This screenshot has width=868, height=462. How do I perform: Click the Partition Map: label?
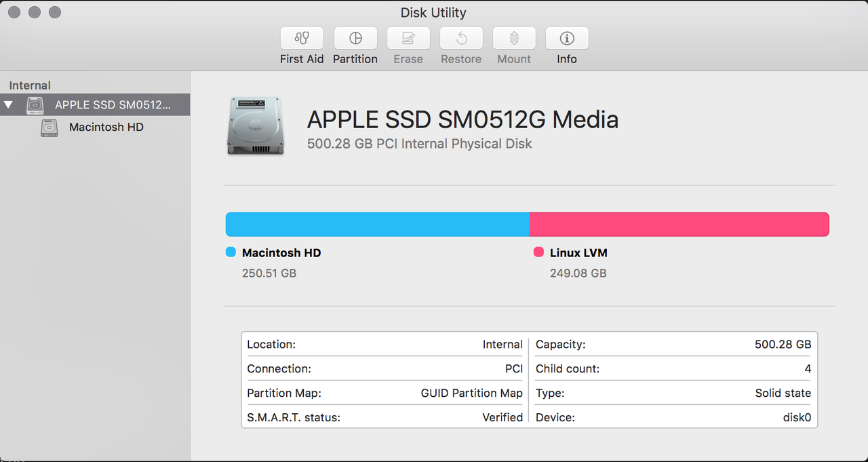coord(284,393)
